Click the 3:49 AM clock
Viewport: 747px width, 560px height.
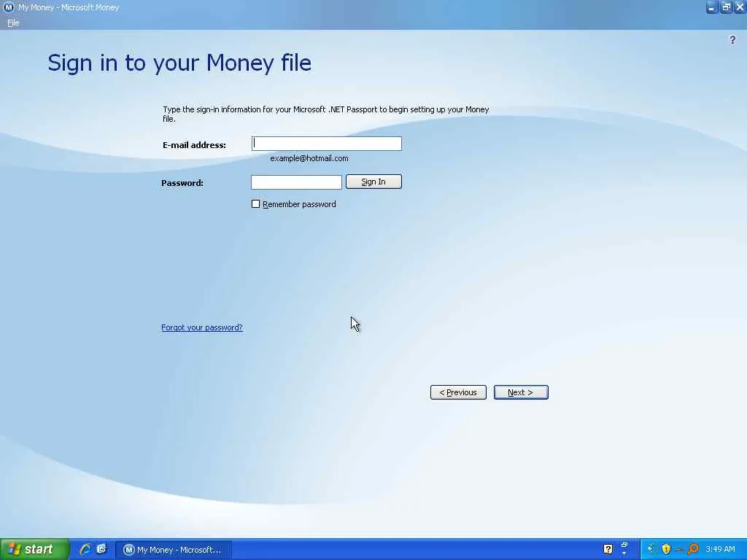pos(720,549)
